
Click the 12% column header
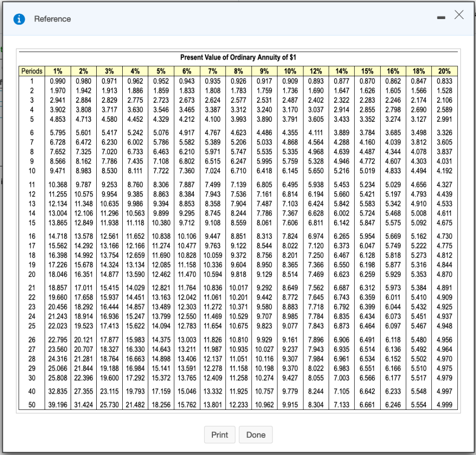[x=316, y=71]
